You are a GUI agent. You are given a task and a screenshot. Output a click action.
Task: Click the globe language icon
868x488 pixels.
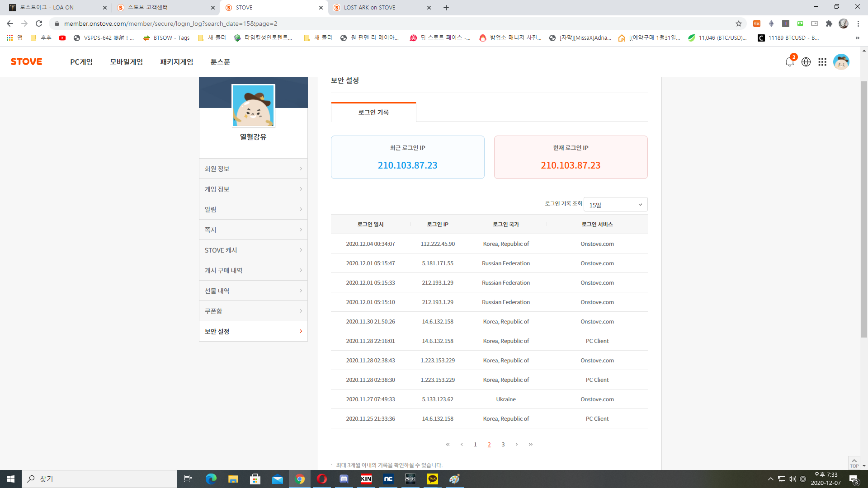[x=806, y=62]
